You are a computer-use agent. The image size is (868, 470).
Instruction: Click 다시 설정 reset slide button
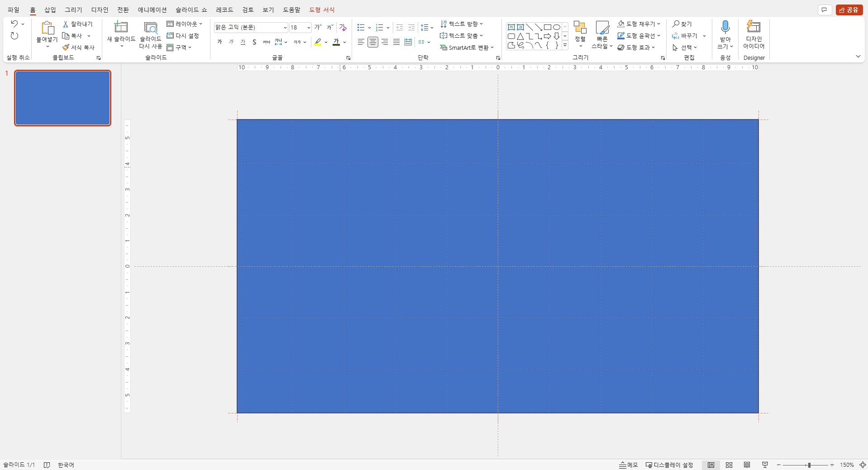point(183,36)
